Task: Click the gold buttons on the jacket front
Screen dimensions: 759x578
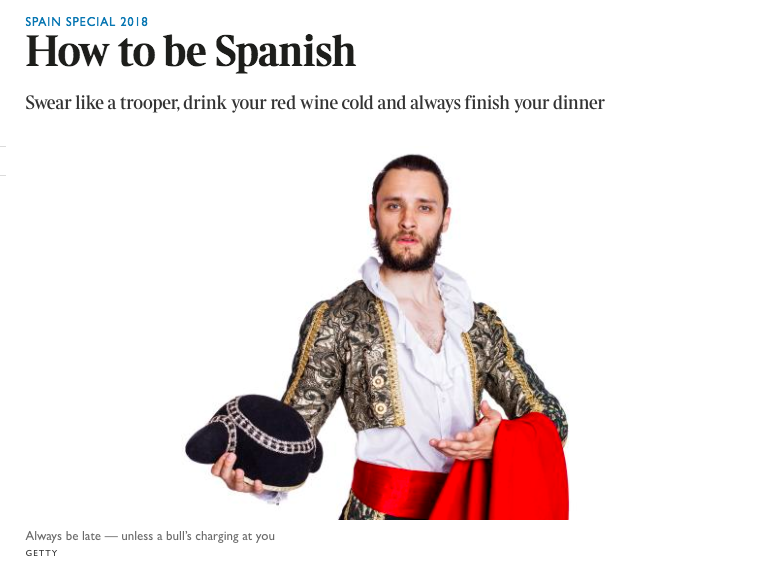Action: click(x=380, y=395)
